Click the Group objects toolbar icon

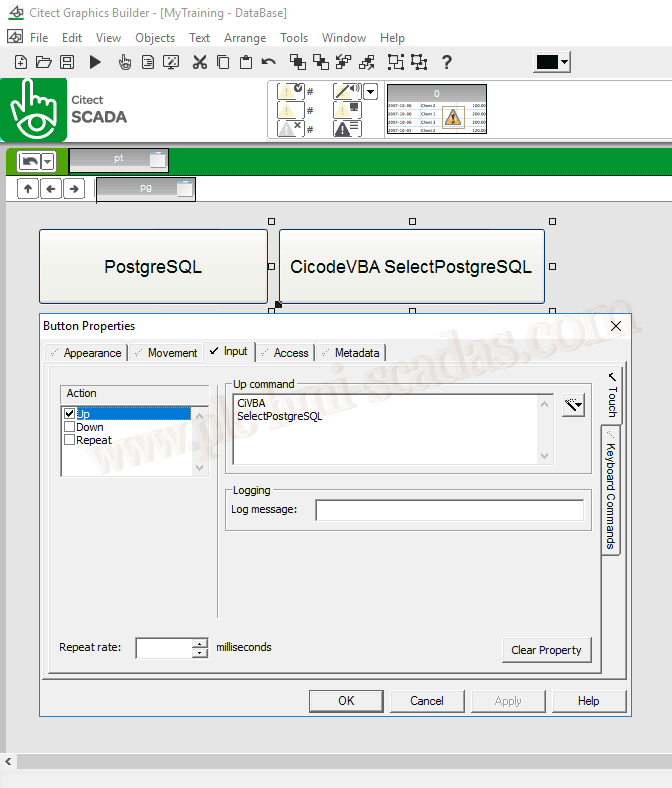coord(396,62)
